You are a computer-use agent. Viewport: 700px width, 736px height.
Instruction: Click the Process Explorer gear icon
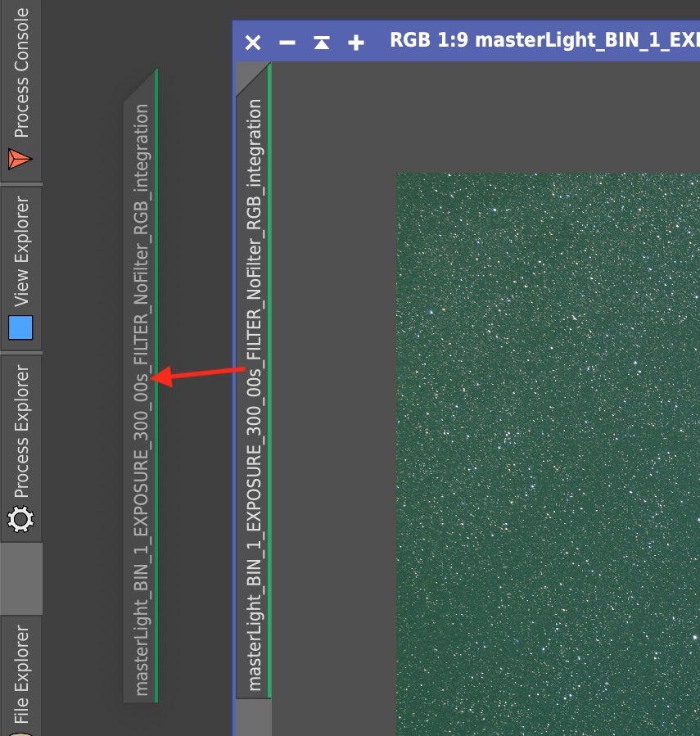coord(20,519)
